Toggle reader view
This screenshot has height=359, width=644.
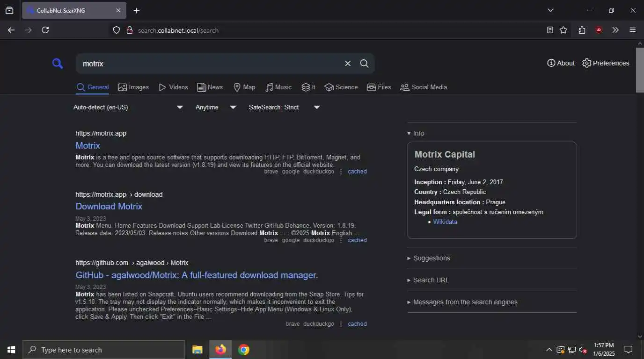(550, 30)
